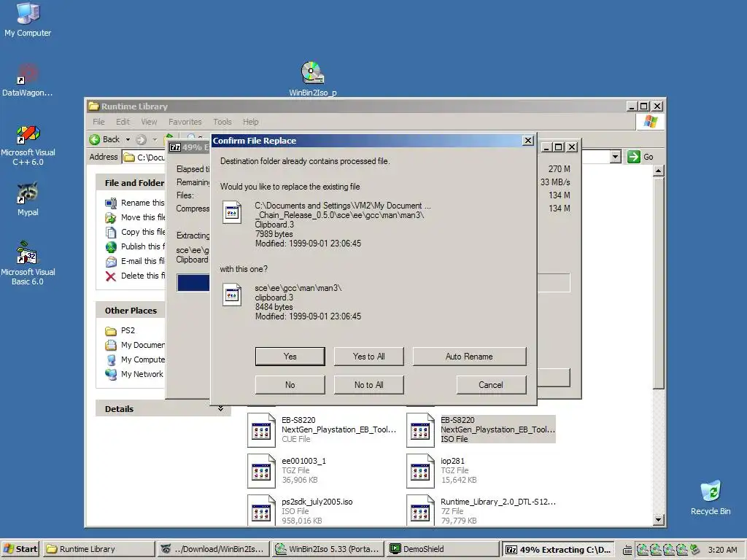This screenshot has height=560, width=747.
Task: Choose Yes to All in replace dialog
Action: pyautogui.click(x=368, y=356)
